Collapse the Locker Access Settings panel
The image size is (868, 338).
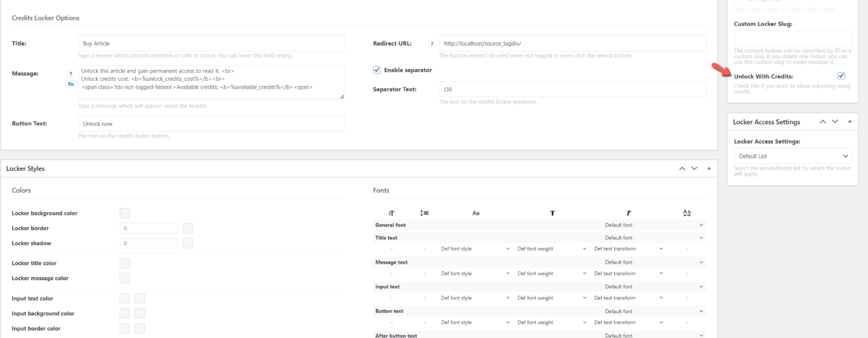[x=850, y=122]
